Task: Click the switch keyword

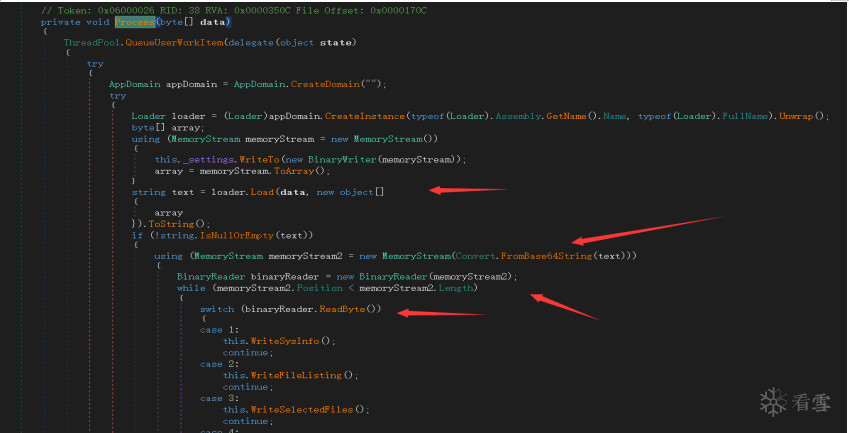Action: click(x=217, y=309)
